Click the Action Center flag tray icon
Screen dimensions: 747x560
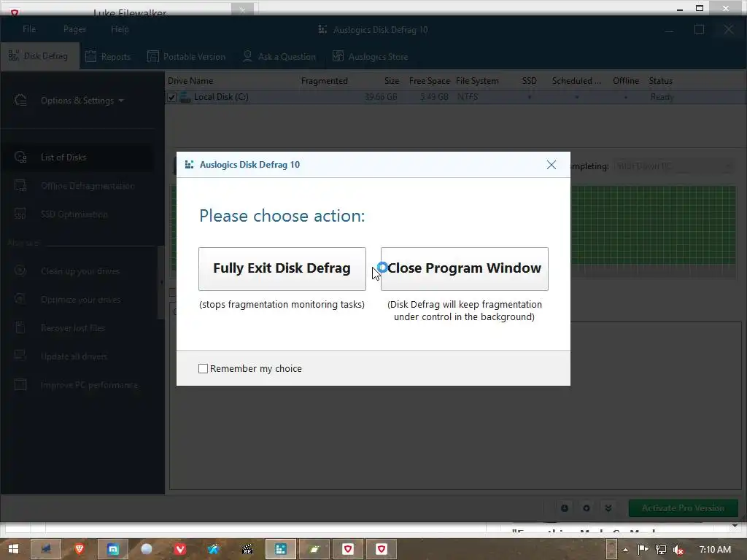(643, 550)
